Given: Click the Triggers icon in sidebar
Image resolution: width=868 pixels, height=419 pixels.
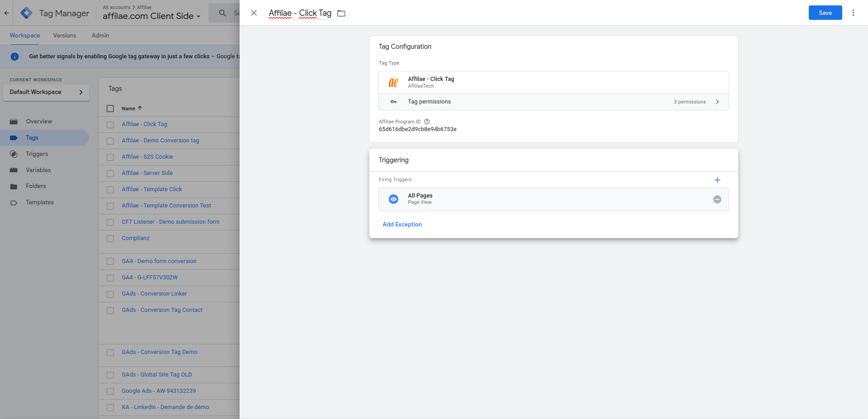Looking at the screenshot, I should click(x=14, y=154).
